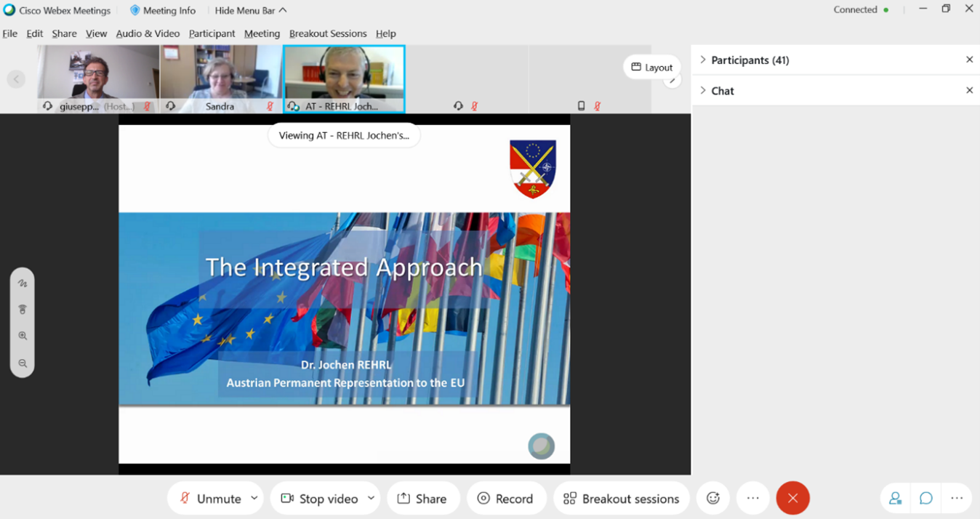Click the coat of arms emblem on slide
Image resolution: width=980 pixels, height=519 pixels.
533,169
